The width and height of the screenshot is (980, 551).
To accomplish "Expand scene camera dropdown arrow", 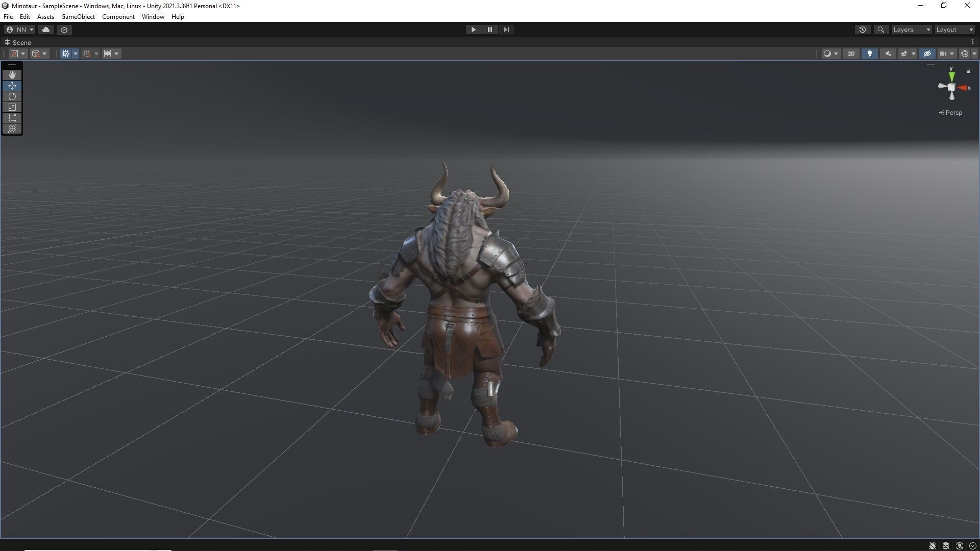I will tap(952, 54).
